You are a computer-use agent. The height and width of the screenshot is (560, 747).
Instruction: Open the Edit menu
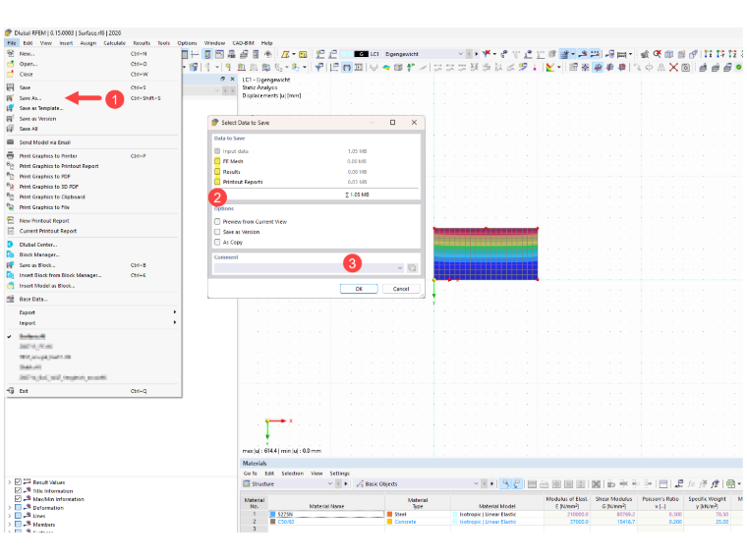(x=29, y=43)
